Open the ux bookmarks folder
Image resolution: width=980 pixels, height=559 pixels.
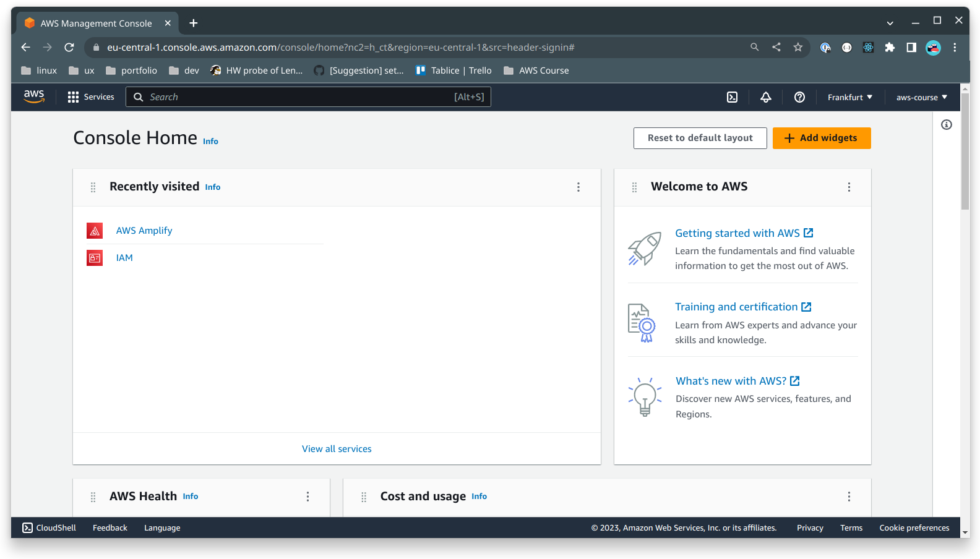coord(82,70)
